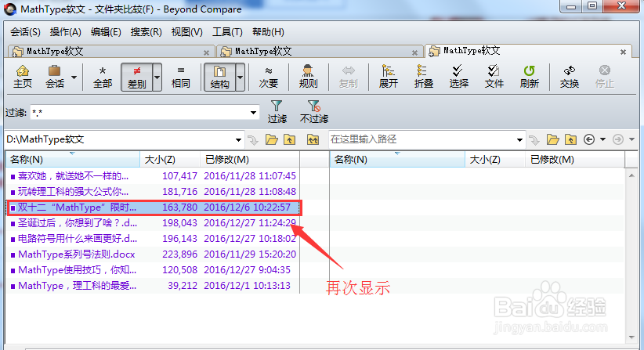Click right path input 在这里输入路径

[x=422, y=139]
